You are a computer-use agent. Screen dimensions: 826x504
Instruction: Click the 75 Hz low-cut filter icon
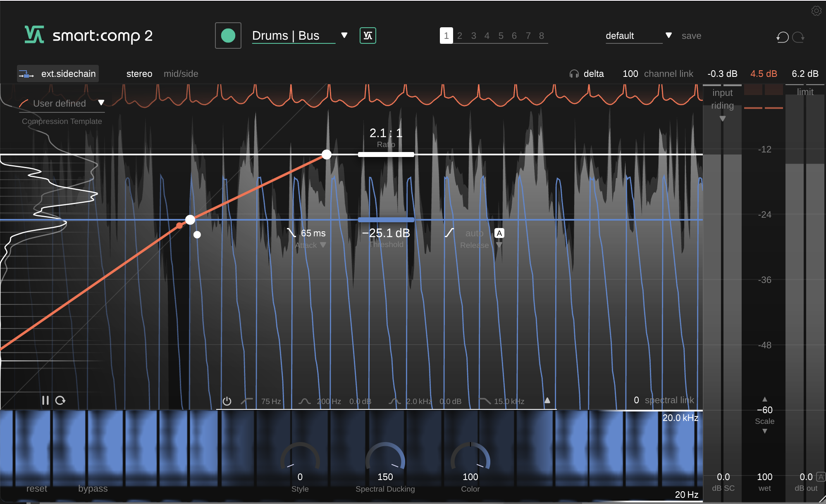[x=247, y=401]
